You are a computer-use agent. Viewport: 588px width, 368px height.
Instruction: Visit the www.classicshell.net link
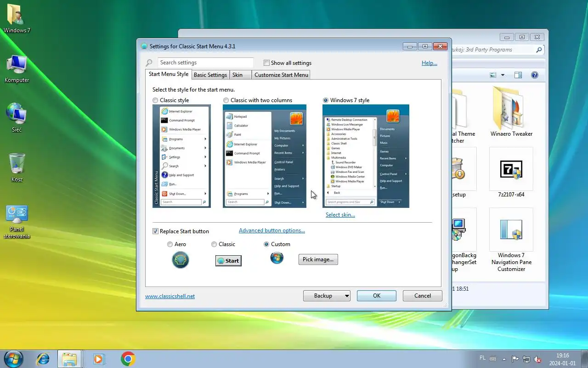tap(170, 296)
